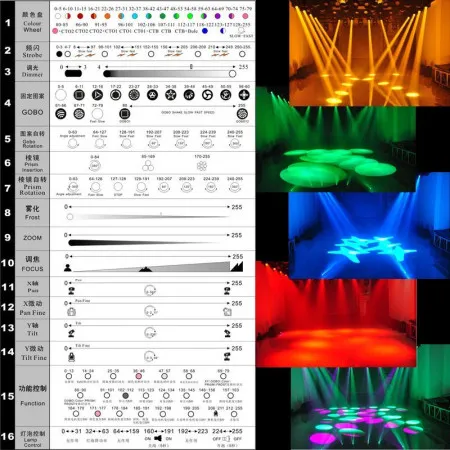
Task: Choose the ring gobo labeled 17-22
Action: pos(116,95)
